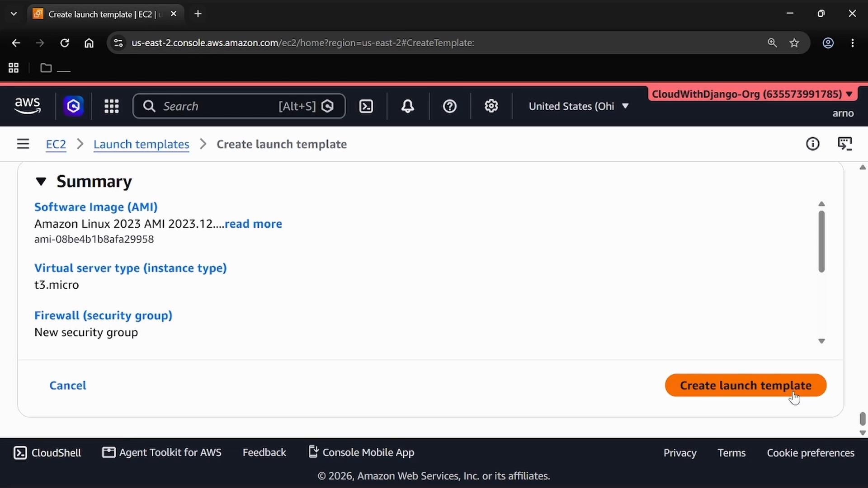Click the Summary panel scroll up arrow

(x=821, y=204)
